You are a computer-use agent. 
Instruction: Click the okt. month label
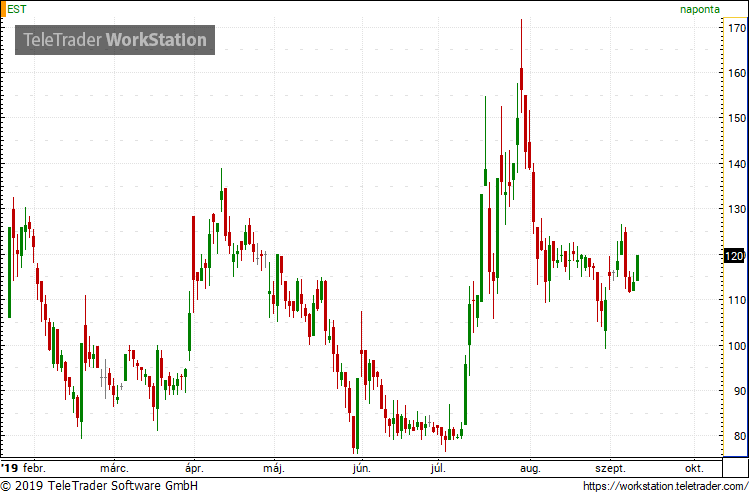(694, 468)
